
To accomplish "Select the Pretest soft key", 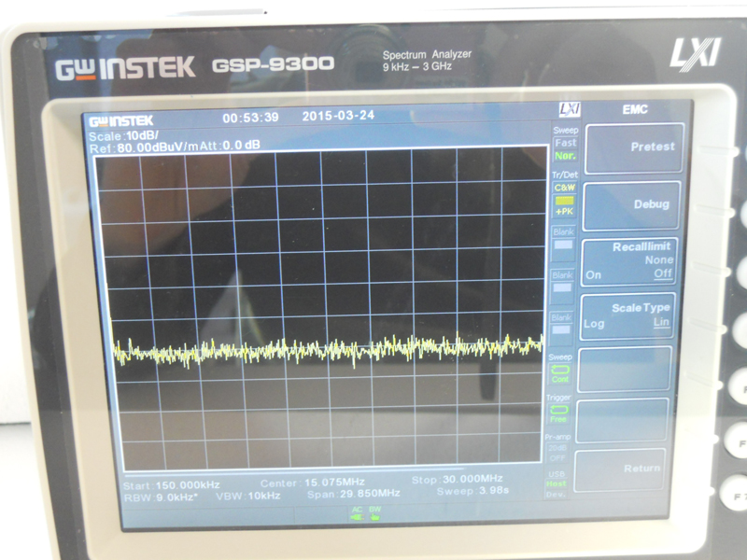I will [634, 147].
